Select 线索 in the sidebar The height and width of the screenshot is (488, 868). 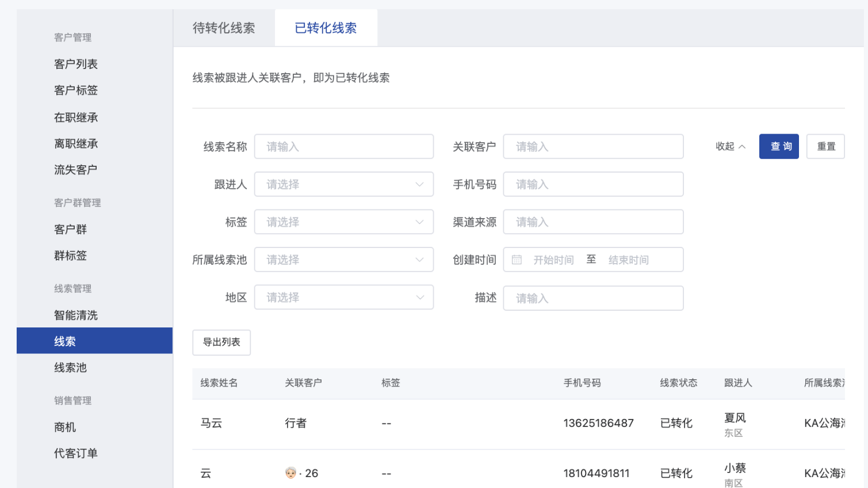tap(94, 341)
